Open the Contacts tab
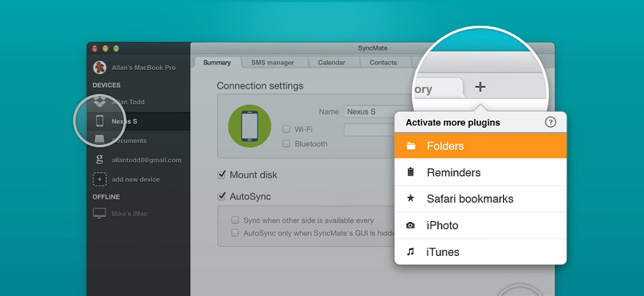644x296 pixels. tap(383, 63)
